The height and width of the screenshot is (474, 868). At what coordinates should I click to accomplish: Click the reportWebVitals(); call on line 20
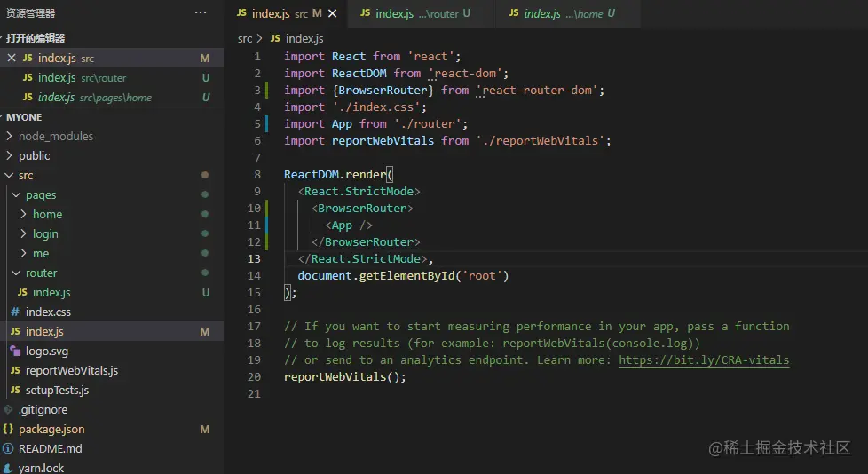click(x=345, y=376)
